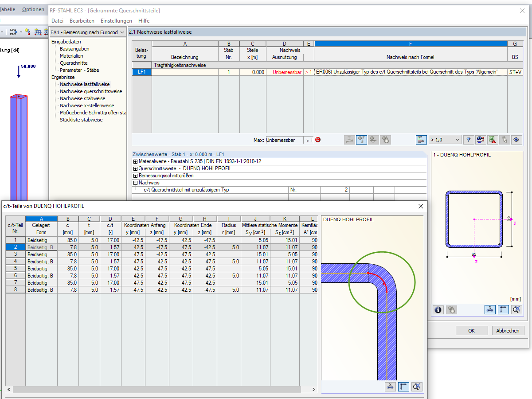
Task: Click the grey pick-member cursor icon
Action: click(504, 140)
